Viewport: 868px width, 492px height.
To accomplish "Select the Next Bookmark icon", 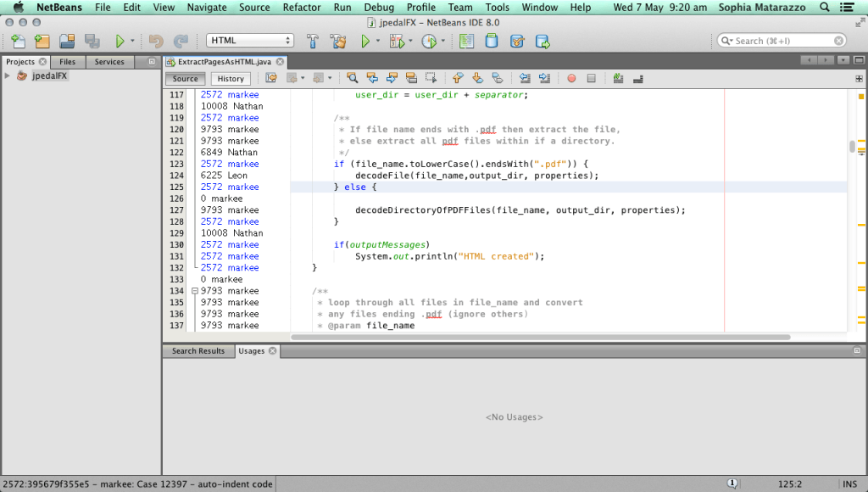I will pyautogui.click(x=476, y=78).
